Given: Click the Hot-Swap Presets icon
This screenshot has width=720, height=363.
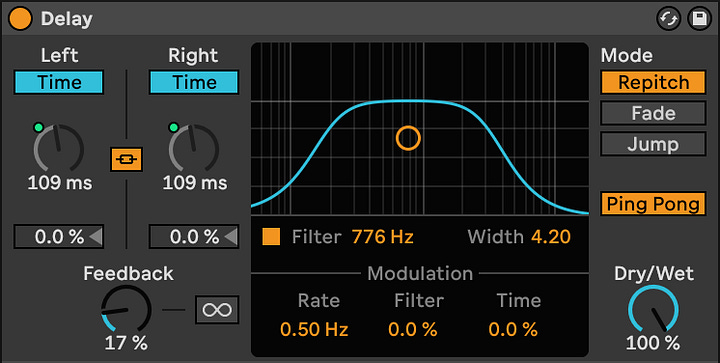Looking at the screenshot, I should coord(668,19).
